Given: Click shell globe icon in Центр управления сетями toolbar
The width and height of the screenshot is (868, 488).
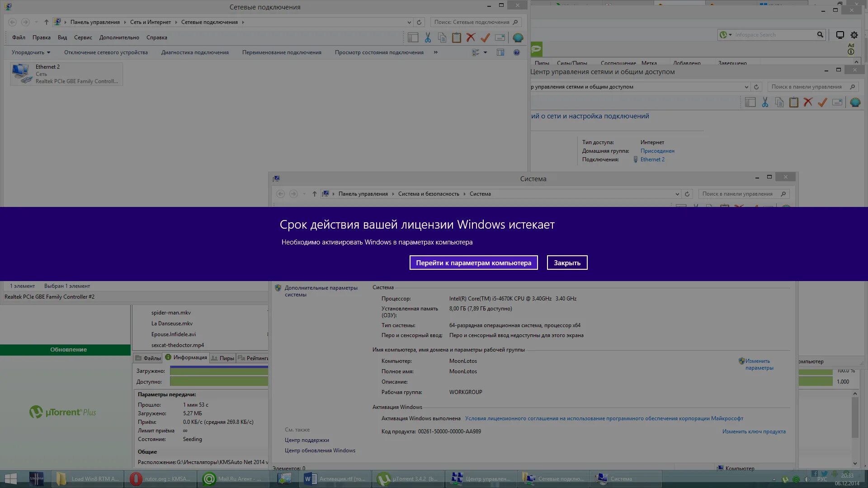Looking at the screenshot, I should point(855,103).
